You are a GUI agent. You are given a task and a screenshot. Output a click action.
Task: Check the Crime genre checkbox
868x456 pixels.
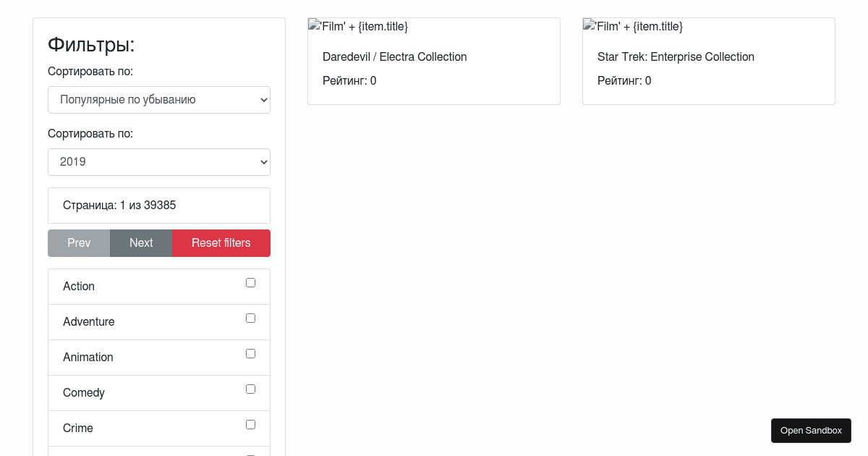pyautogui.click(x=250, y=424)
